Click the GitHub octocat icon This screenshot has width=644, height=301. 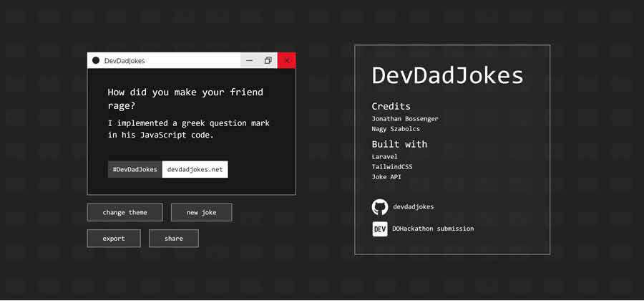pos(379,207)
